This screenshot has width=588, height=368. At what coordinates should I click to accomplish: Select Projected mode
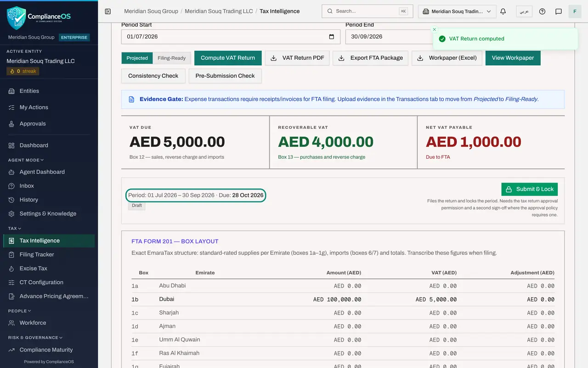click(137, 58)
